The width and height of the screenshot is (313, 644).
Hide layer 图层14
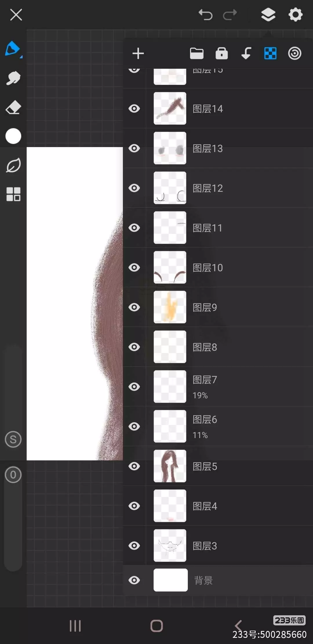134,108
